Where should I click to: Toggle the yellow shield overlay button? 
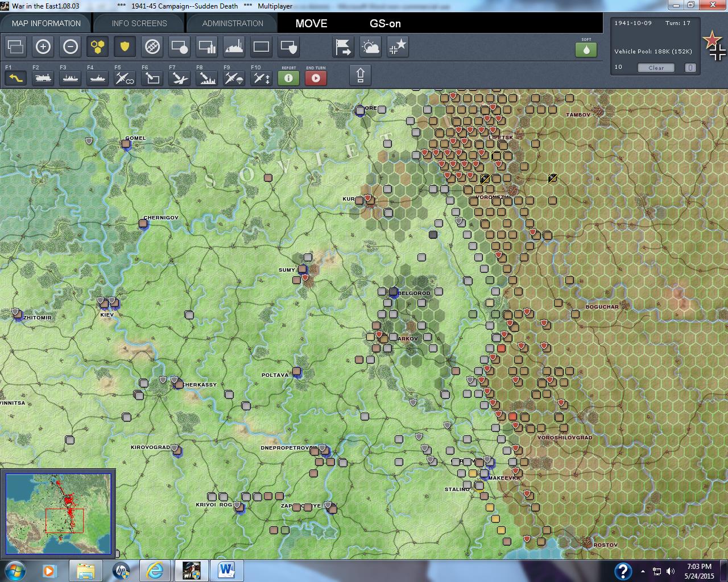pyautogui.click(x=125, y=47)
